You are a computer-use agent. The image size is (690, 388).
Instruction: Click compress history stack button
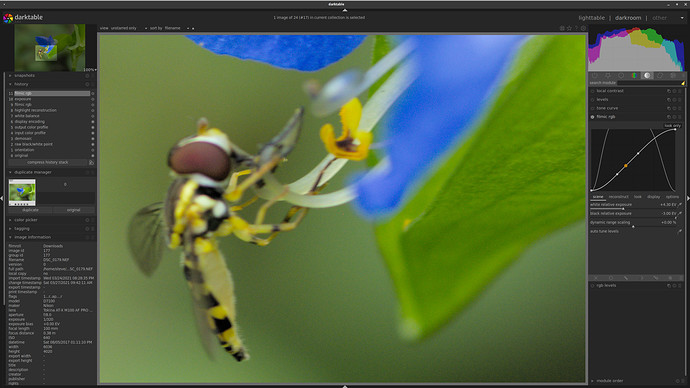tap(48, 163)
